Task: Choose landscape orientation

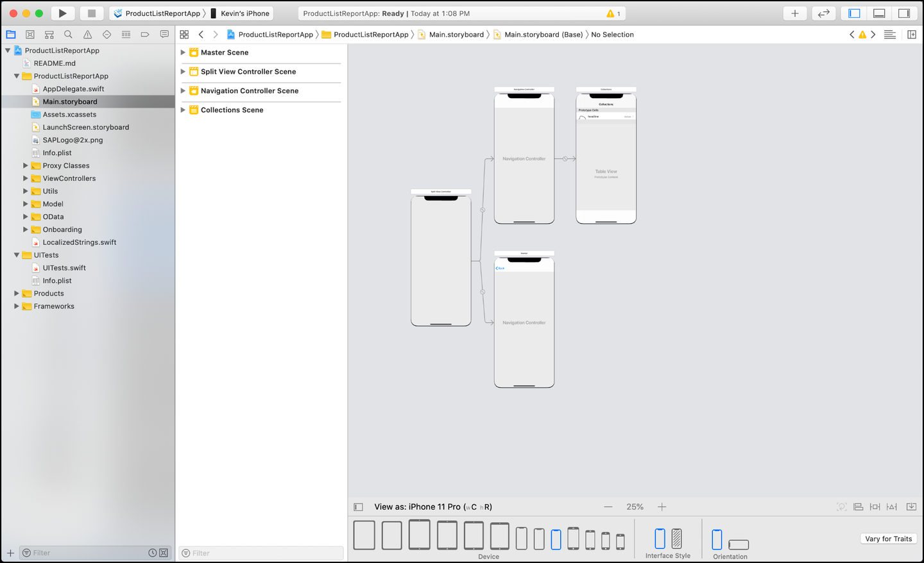Action: point(739,544)
